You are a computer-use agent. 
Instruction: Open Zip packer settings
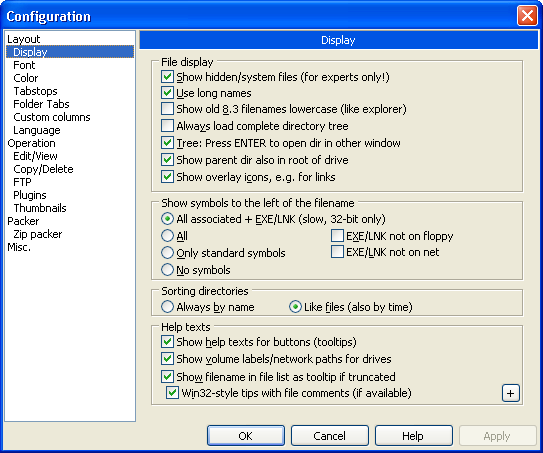coord(37,234)
